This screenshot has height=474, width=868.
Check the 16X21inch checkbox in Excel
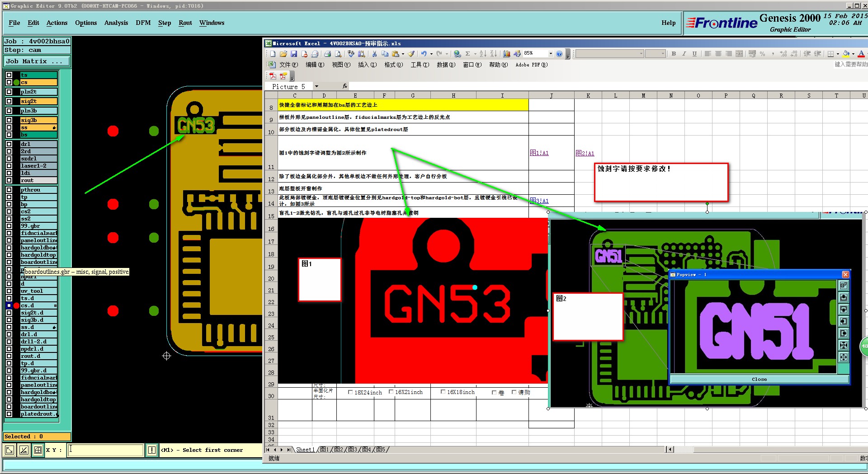pyautogui.click(x=392, y=392)
